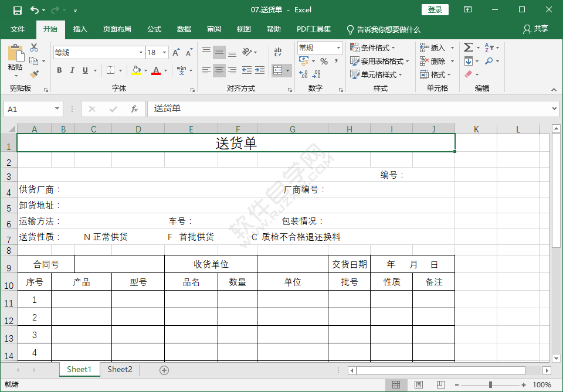
Task: Toggle bold formatting
Action: pos(59,70)
